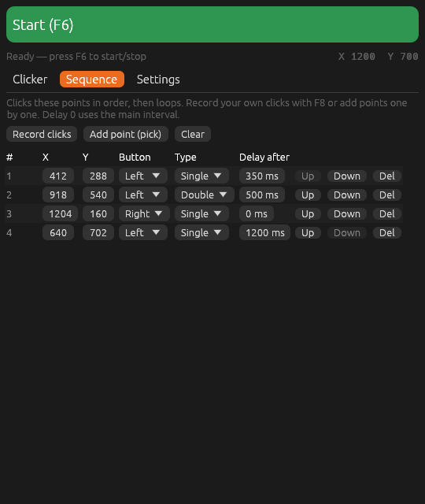Open Button dropdown in row 2
Viewport: 425px width, 504px height.
click(x=143, y=195)
